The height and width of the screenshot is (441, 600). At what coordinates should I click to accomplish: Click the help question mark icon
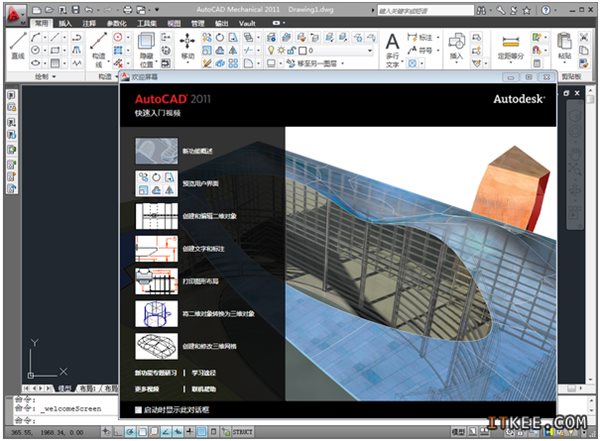546,10
